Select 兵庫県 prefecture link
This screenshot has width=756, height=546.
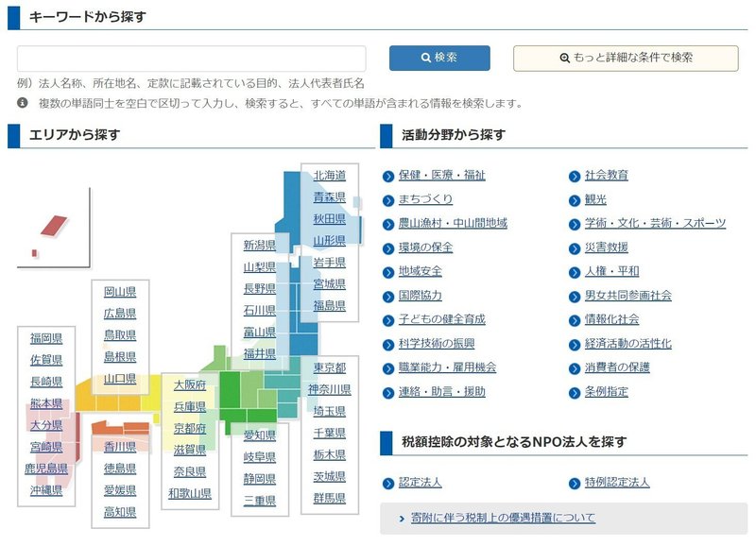(x=190, y=407)
